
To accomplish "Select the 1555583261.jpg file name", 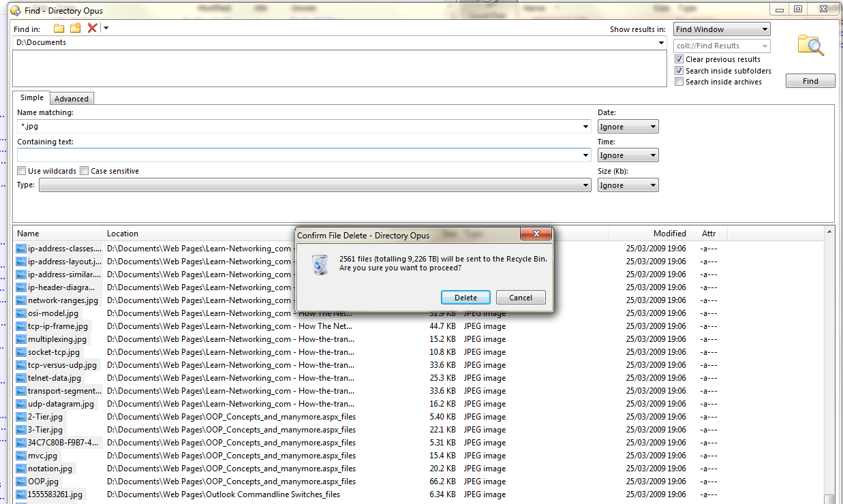I will pos(55,494).
